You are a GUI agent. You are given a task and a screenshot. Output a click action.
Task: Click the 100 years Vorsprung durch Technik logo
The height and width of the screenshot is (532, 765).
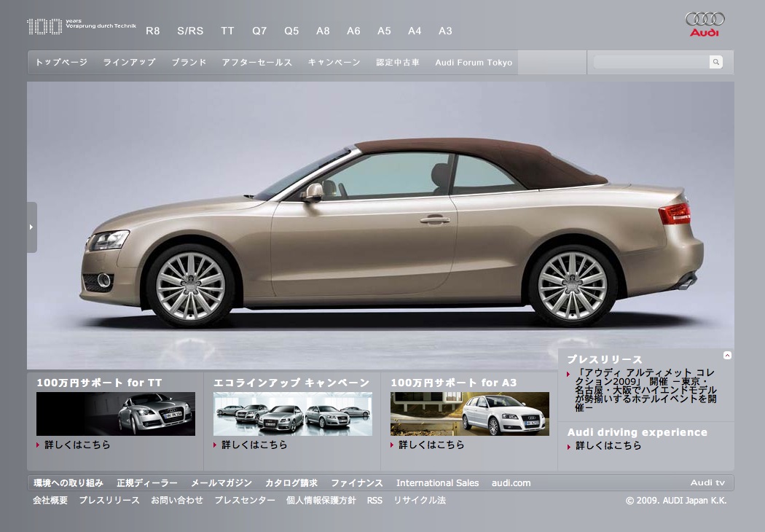pos(82,26)
